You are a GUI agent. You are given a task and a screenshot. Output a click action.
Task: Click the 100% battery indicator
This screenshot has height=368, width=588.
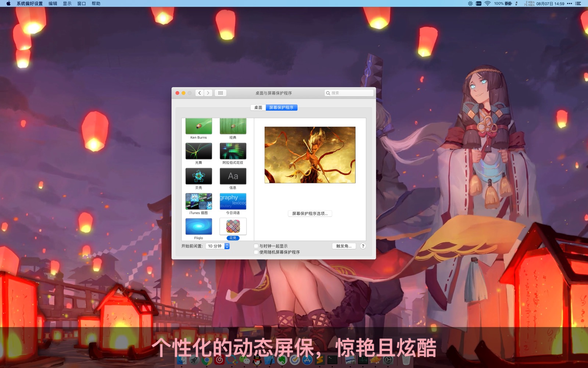(x=503, y=4)
